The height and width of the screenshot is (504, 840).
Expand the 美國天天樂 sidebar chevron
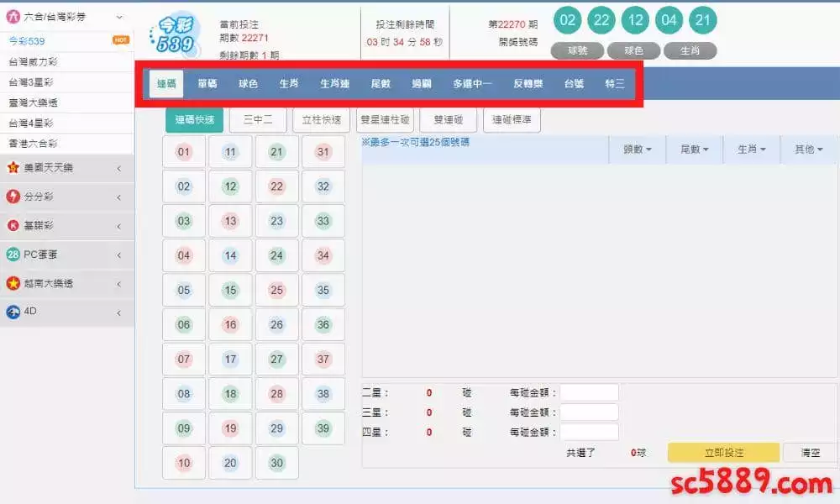(119, 168)
